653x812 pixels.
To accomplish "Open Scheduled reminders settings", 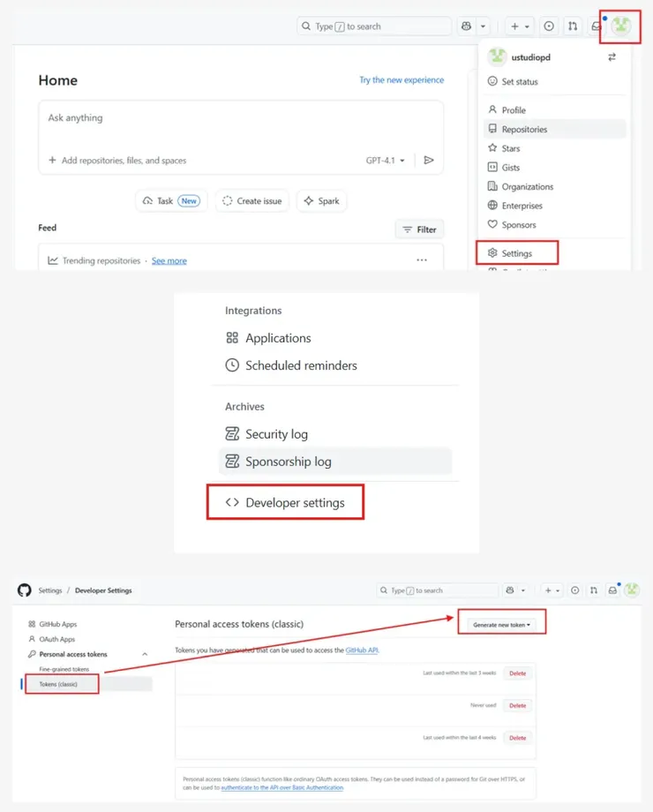I will pyautogui.click(x=291, y=365).
